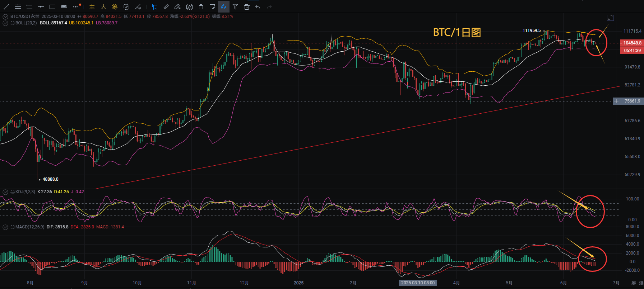Click the DIF:-3515.8 MACD value
Viewport: 644px width, 289px height.
click(57, 227)
